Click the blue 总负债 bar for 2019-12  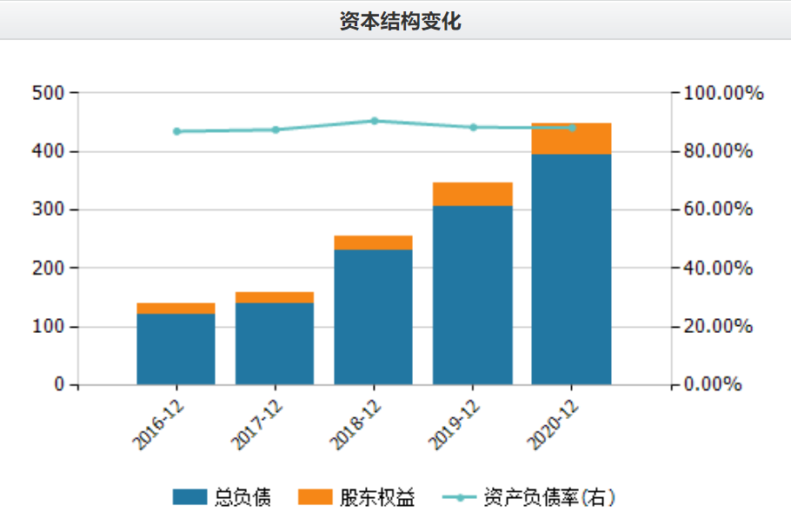(473, 295)
